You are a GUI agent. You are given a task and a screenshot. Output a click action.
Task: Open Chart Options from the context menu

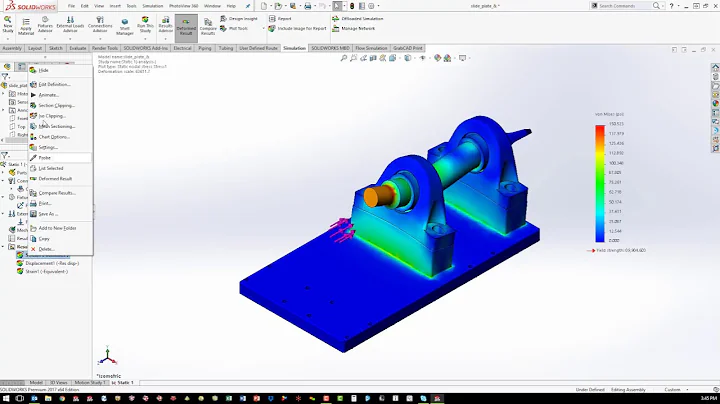[60, 137]
